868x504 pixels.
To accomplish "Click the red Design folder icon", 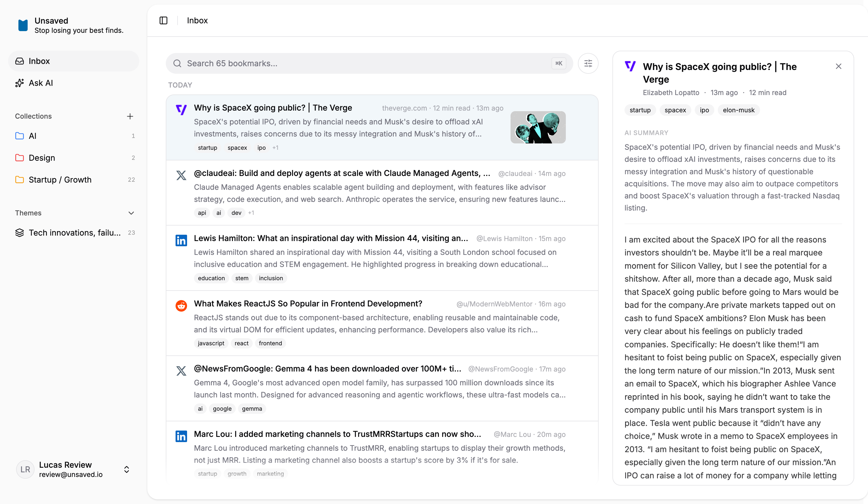I will pos(20,158).
